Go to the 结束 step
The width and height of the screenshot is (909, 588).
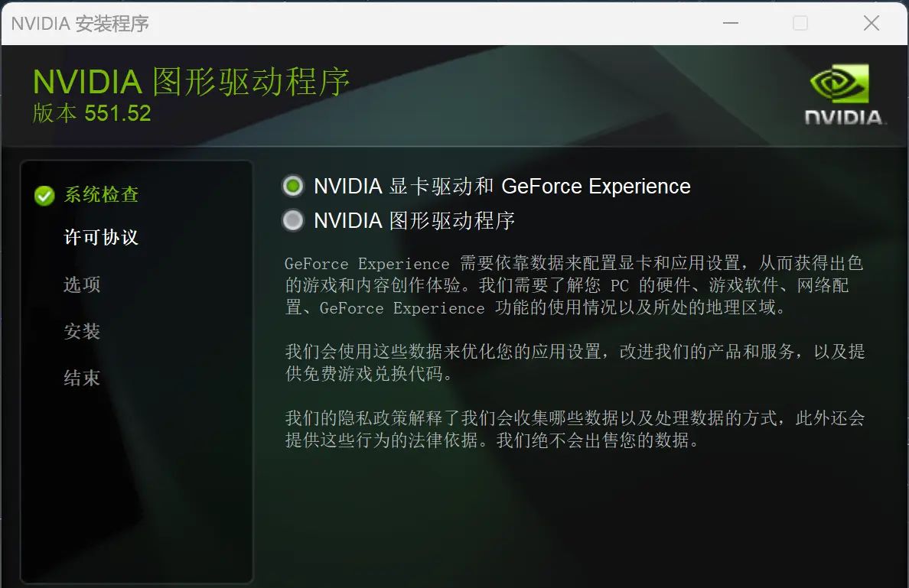(82, 378)
